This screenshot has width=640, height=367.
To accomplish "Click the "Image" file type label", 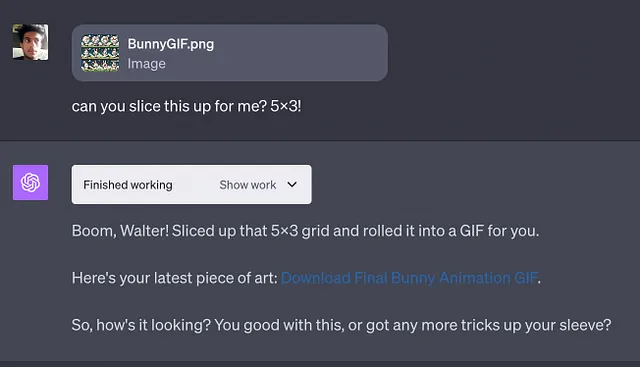I will tap(147, 64).
